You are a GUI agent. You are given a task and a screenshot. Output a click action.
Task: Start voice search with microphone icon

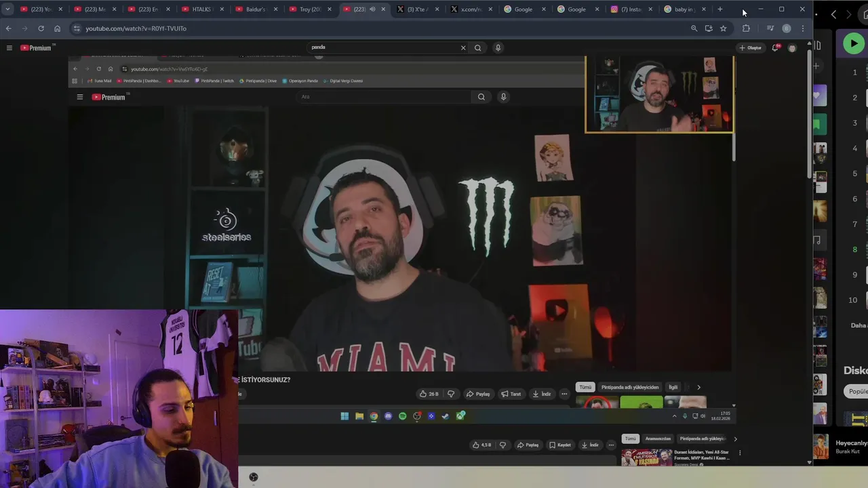click(498, 47)
